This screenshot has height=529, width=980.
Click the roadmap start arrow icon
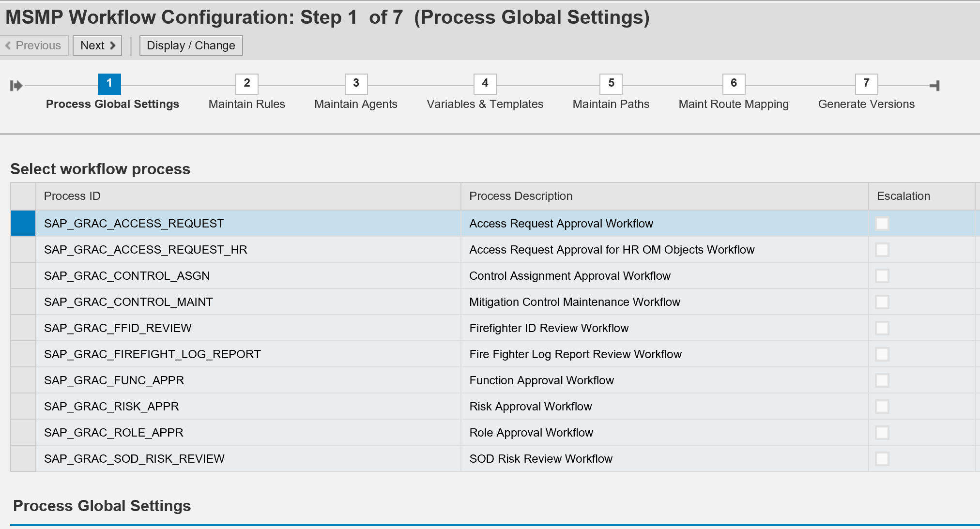15,85
